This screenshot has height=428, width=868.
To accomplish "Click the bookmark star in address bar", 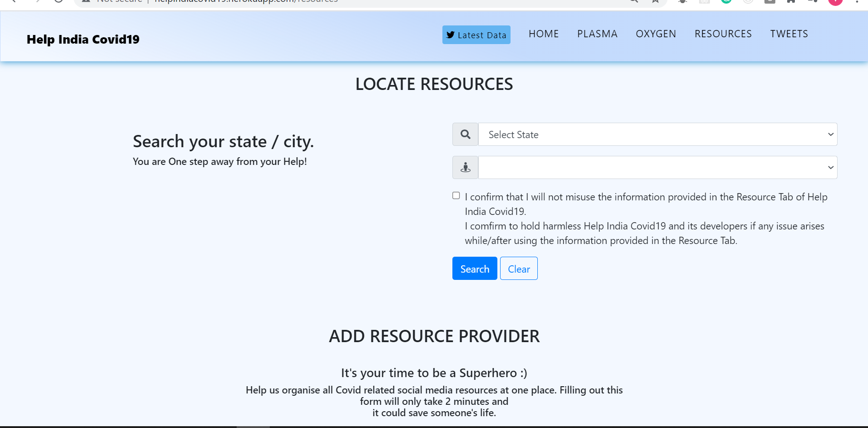I will (x=655, y=1).
